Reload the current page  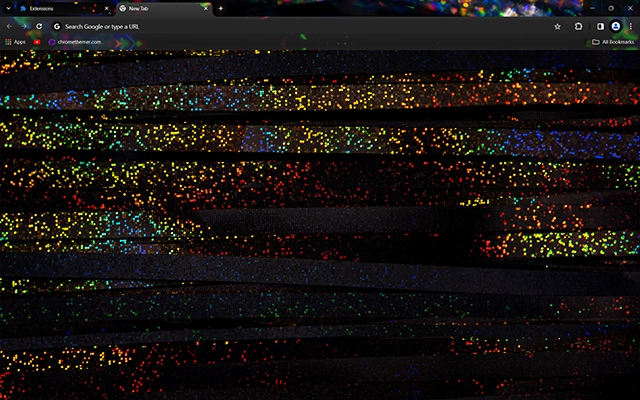click(39, 27)
